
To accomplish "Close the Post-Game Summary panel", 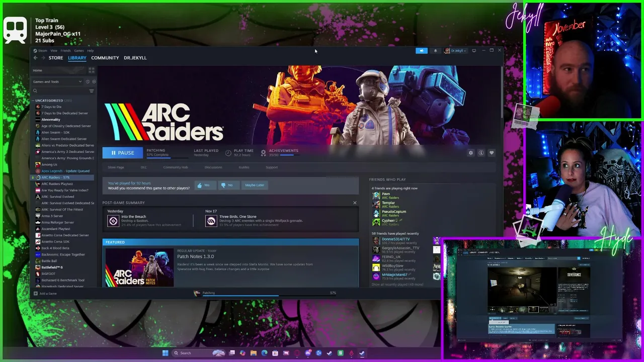I will 355,203.
